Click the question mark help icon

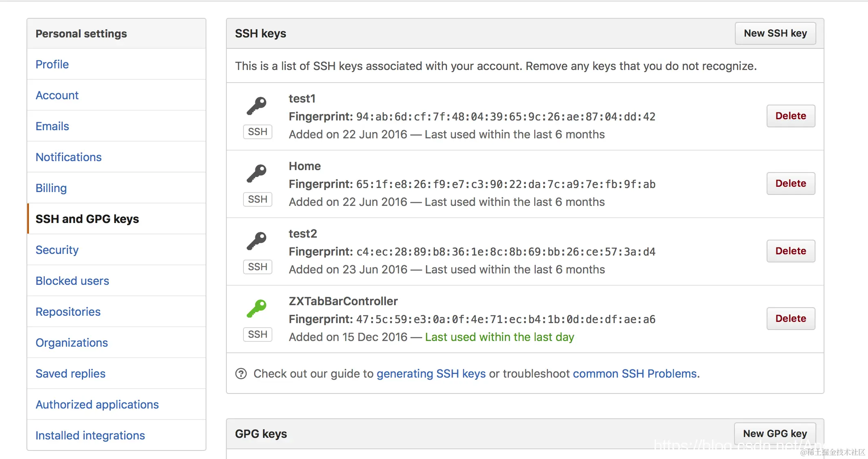[241, 374]
